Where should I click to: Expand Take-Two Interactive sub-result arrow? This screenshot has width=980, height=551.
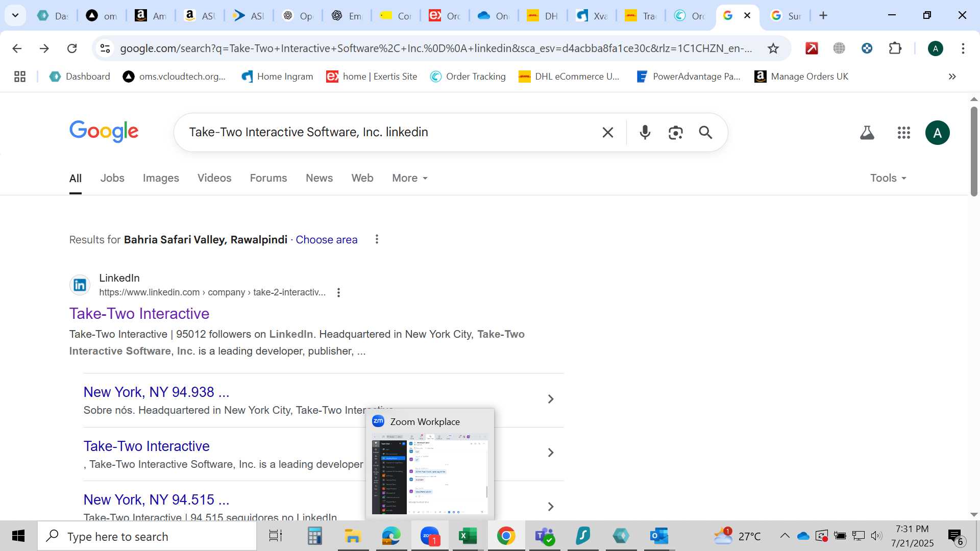550,453
